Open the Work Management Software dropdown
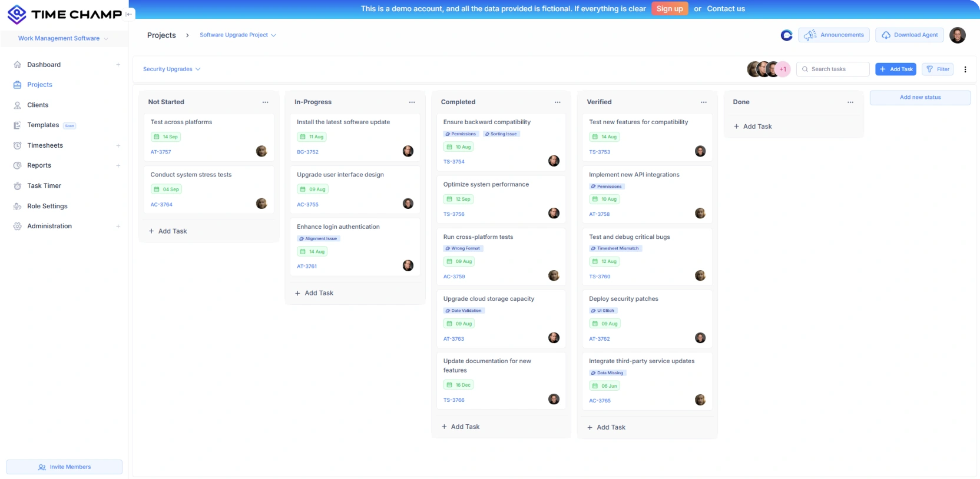The width and height of the screenshot is (980, 479). (x=63, y=38)
